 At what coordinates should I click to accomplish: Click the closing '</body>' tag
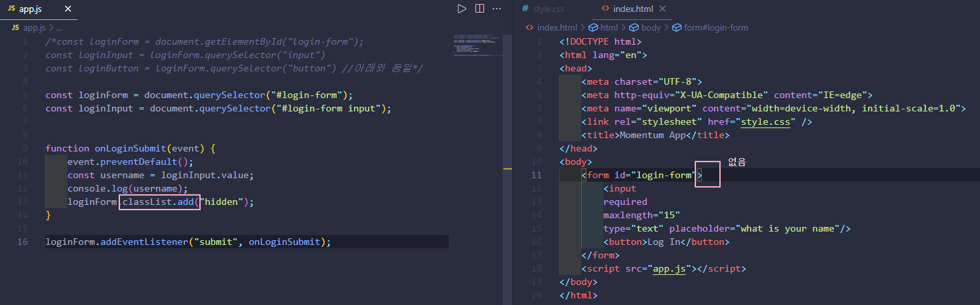(x=579, y=282)
